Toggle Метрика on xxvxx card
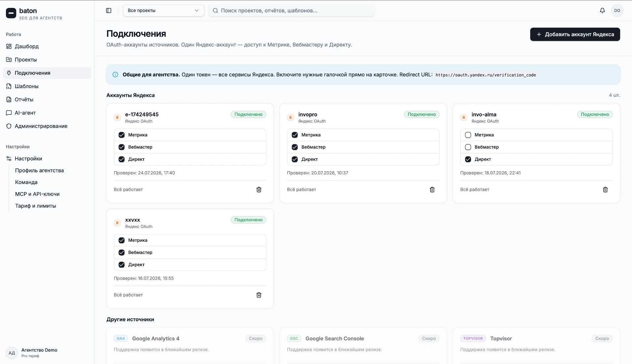The height and width of the screenshot is (364, 632). (121, 240)
